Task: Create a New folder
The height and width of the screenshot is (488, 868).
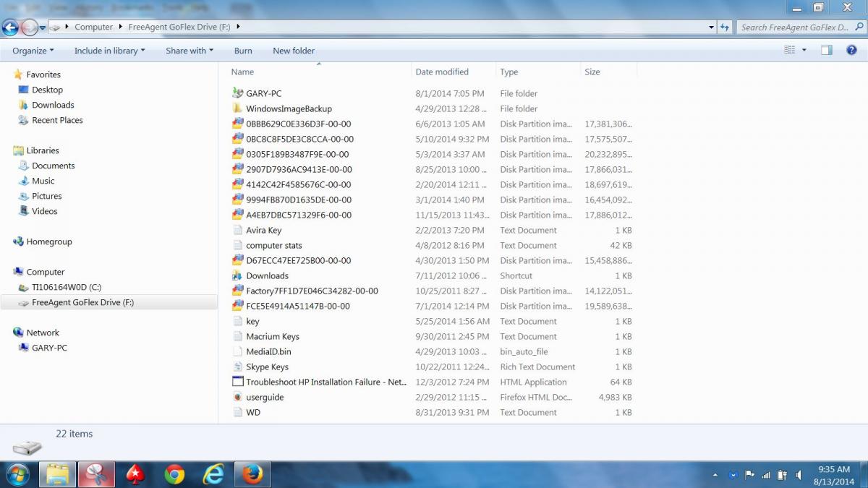Action: tap(294, 51)
